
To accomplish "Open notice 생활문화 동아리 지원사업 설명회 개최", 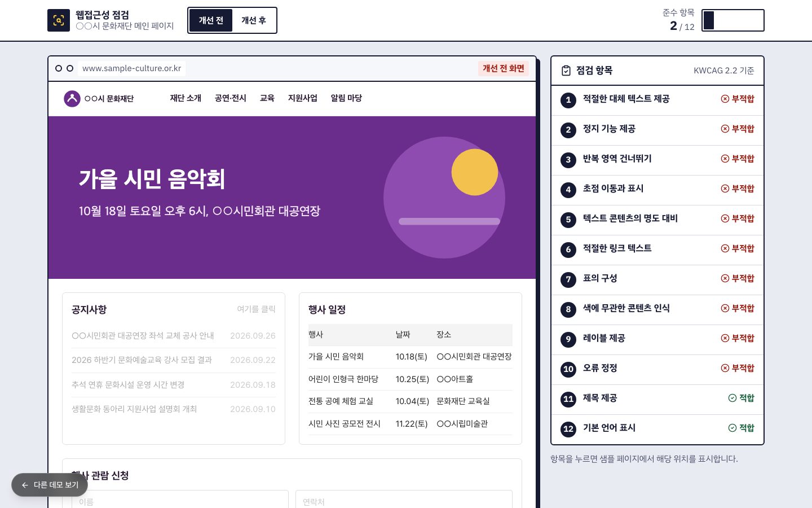I will tap(134, 409).
